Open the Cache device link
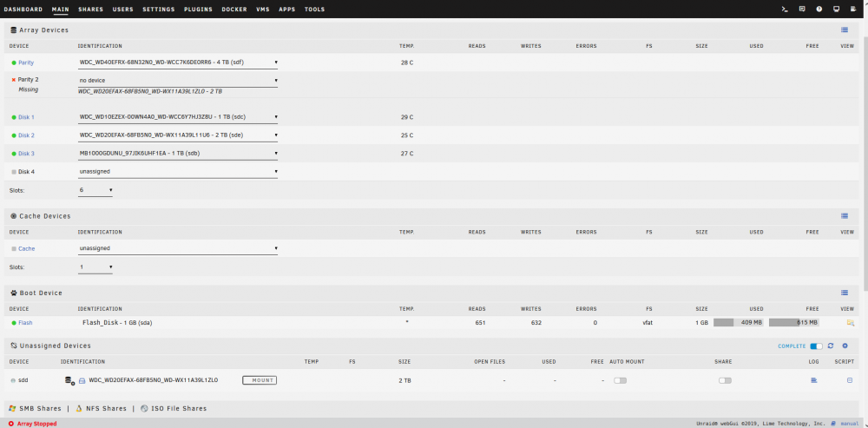 click(x=27, y=248)
